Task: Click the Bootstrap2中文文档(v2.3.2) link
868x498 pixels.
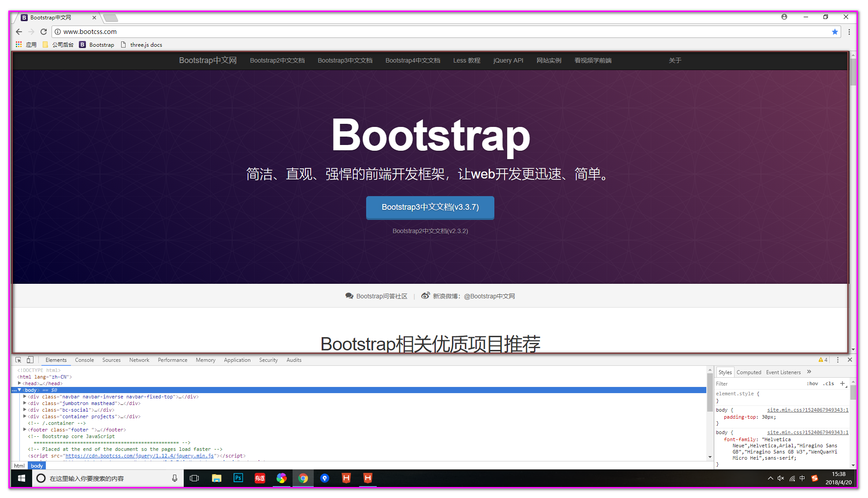Action: point(430,231)
